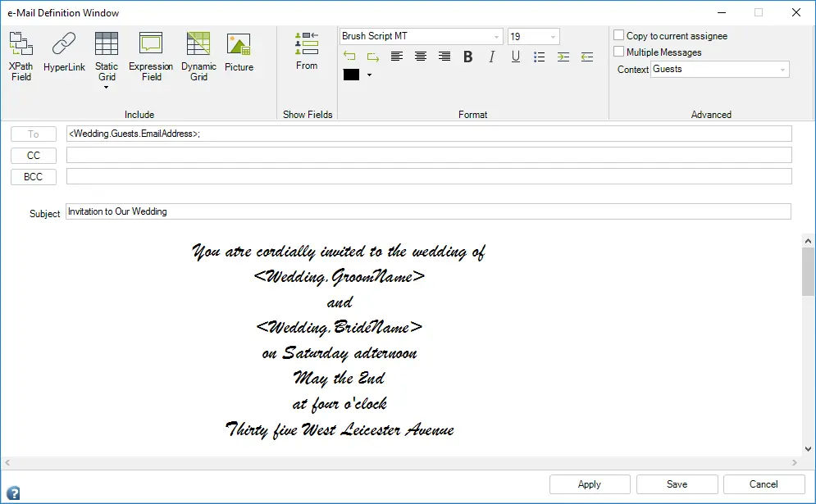Click the CC button
This screenshot has width=816, height=504.
34,156
